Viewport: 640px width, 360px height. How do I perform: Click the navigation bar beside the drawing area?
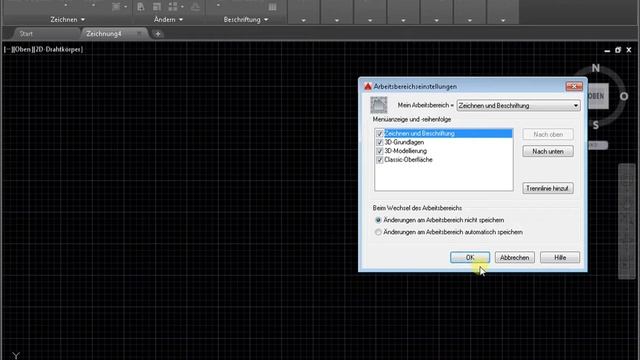point(627,221)
